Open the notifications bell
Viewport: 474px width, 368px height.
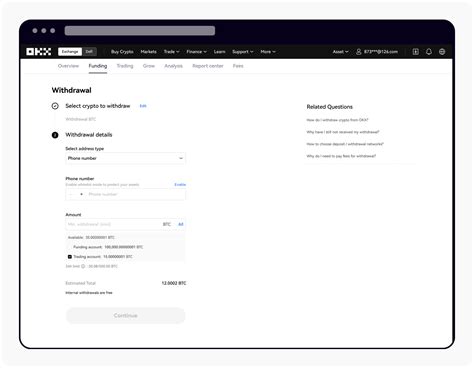[x=429, y=52]
